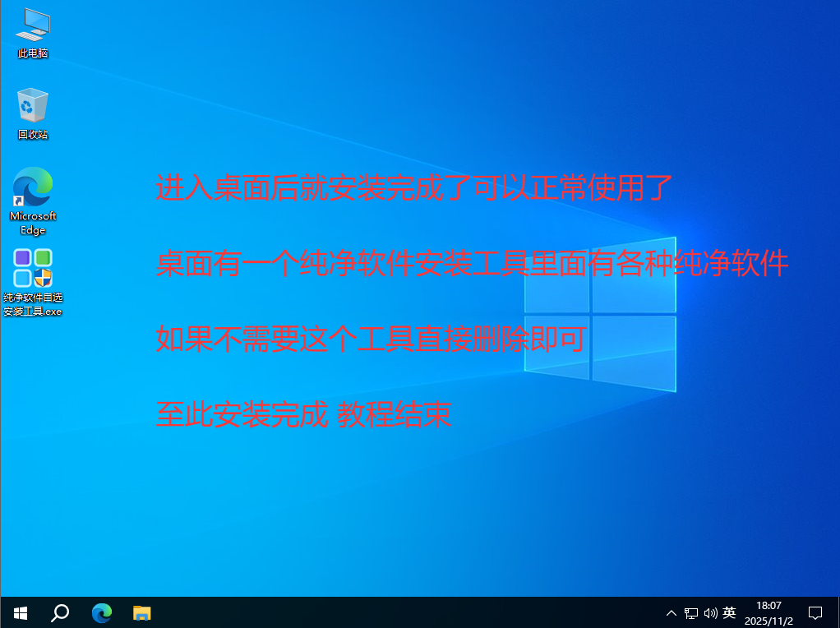Click the 此电脑 label text

(x=31, y=52)
